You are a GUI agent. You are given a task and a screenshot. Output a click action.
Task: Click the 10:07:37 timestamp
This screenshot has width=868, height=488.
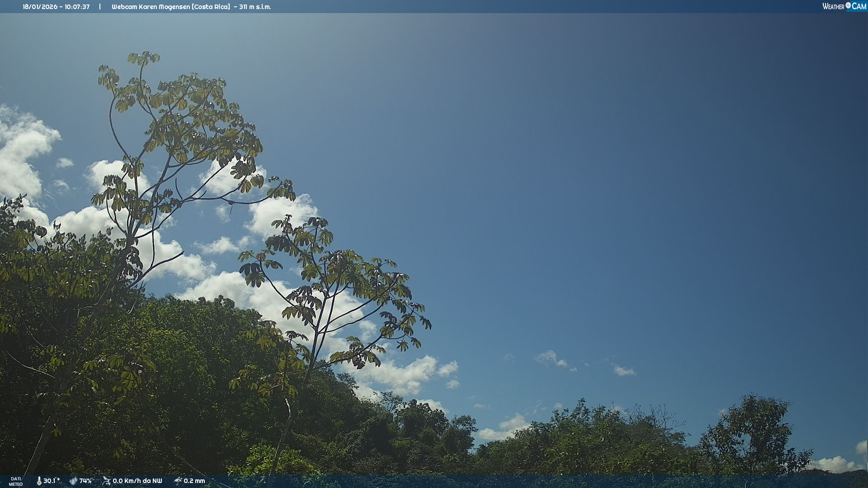77,7
